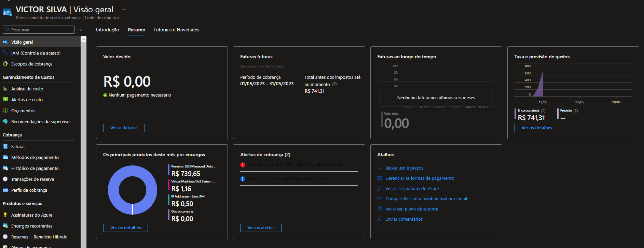Click the envelope icon for Compartilhar nota fiscal
The width and height of the screenshot is (644, 248).
click(x=380, y=199)
